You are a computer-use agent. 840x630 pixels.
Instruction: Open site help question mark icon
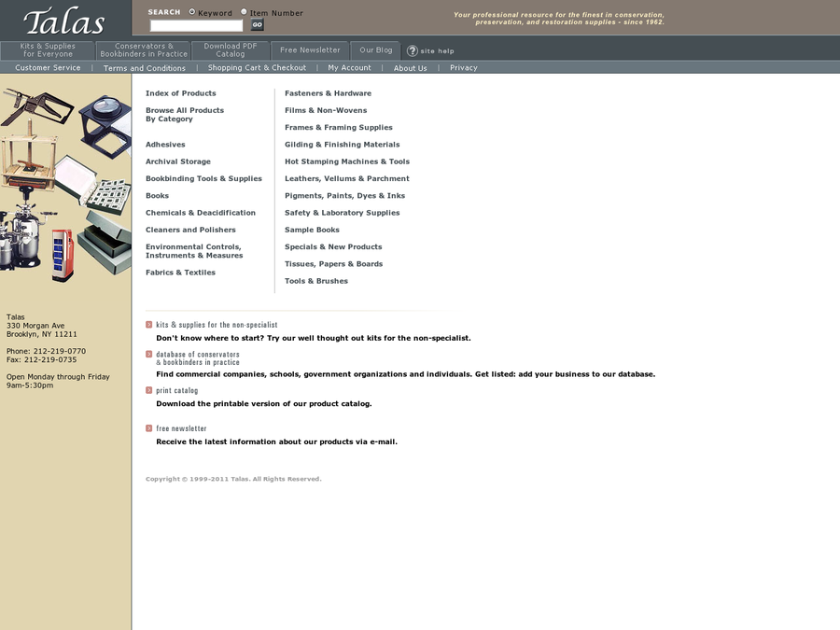[x=412, y=51]
